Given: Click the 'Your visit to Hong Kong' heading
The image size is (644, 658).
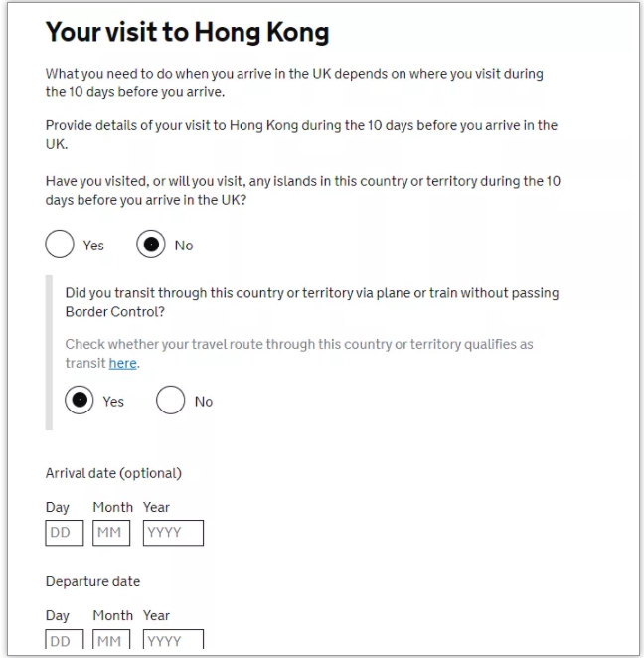Looking at the screenshot, I should 188,33.
